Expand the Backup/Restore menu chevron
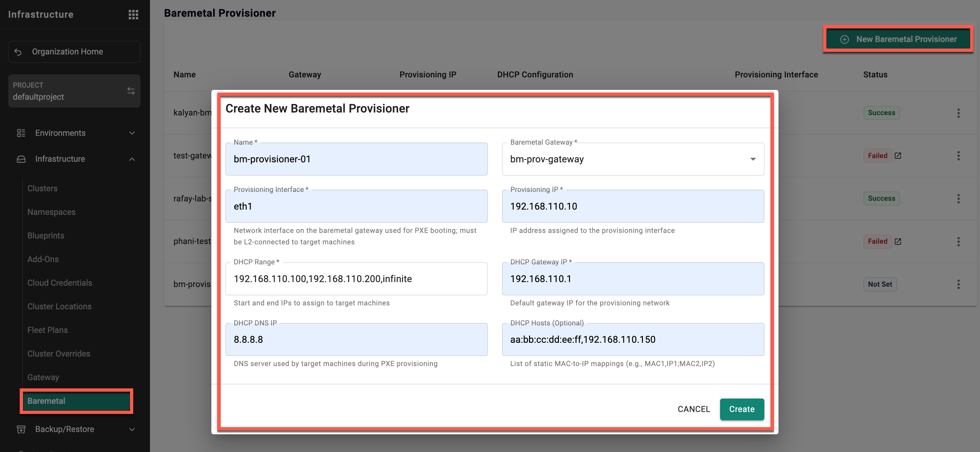This screenshot has height=452, width=980. (132, 429)
